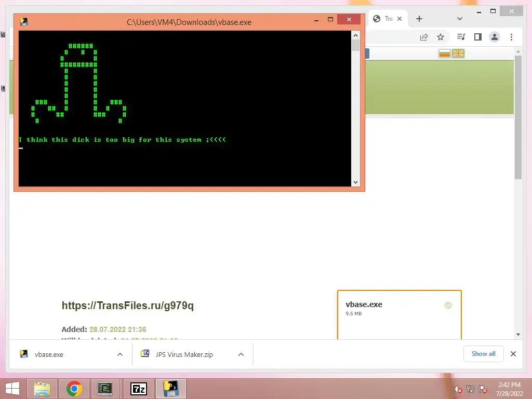Open the Start menu

coord(12,389)
